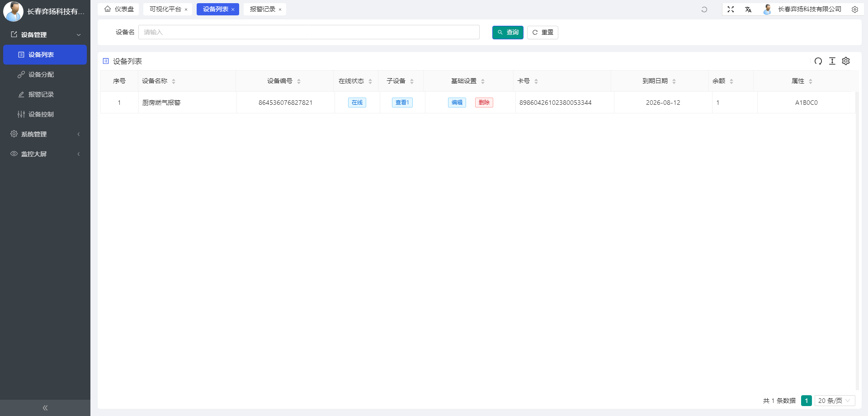Refresh the device list table

coord(818,61)
